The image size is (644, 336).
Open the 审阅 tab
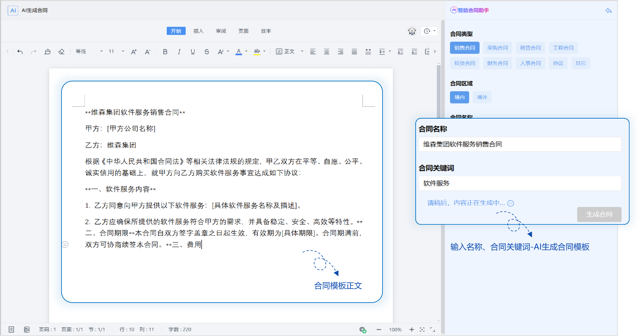click(221, 31)
